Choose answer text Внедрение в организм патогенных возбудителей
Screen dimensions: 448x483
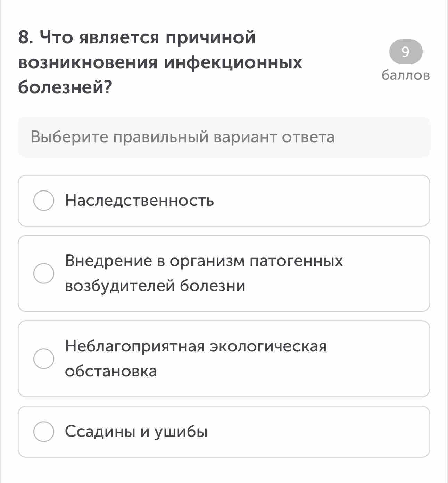point(204,273)
